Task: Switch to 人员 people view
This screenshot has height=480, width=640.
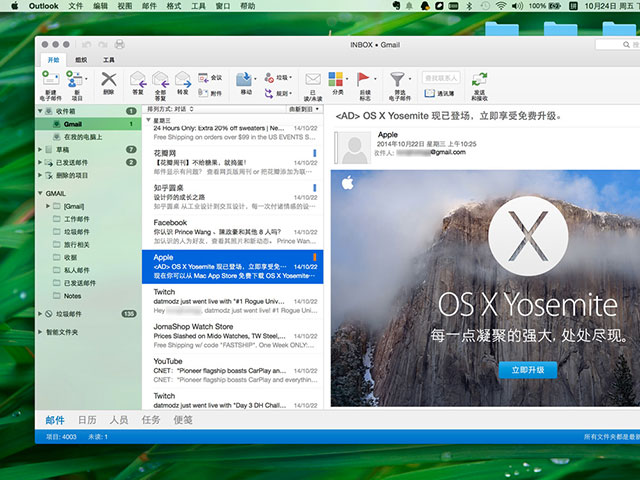Action: (119, 420)
